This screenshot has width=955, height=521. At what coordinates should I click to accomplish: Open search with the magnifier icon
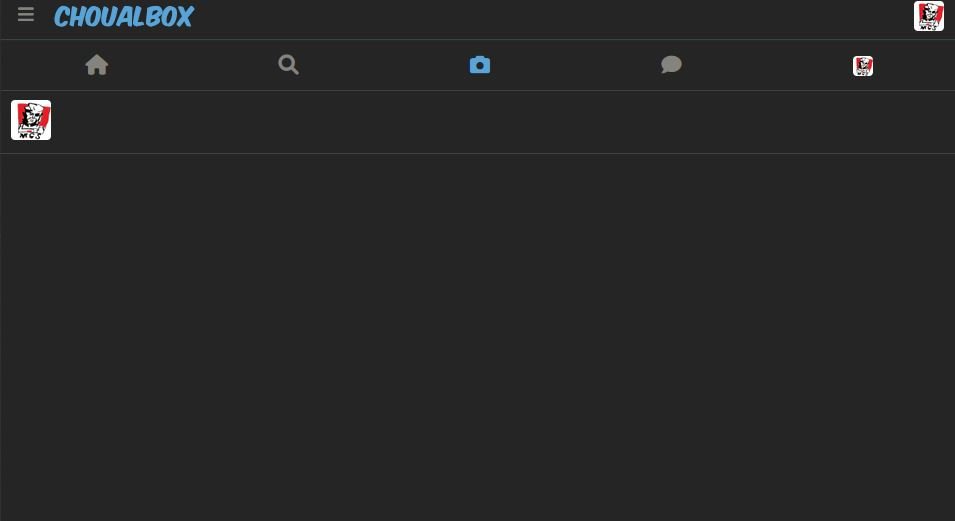288,65
